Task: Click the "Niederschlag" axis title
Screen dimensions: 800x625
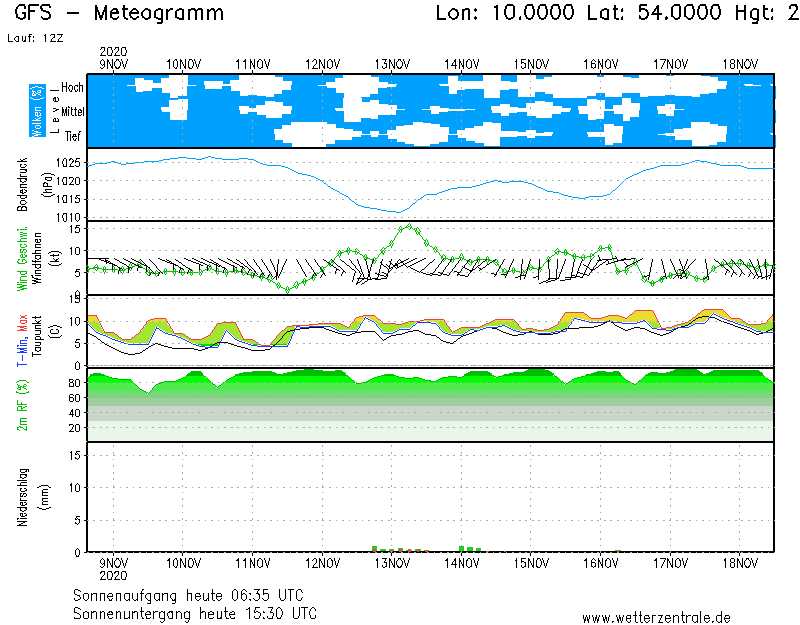Action: tap(22, 497)
